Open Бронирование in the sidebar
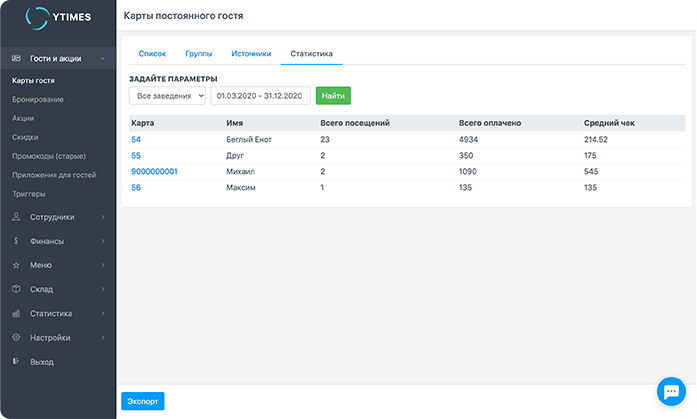This screenshot has height=419, width=697. tap(38, 99)
